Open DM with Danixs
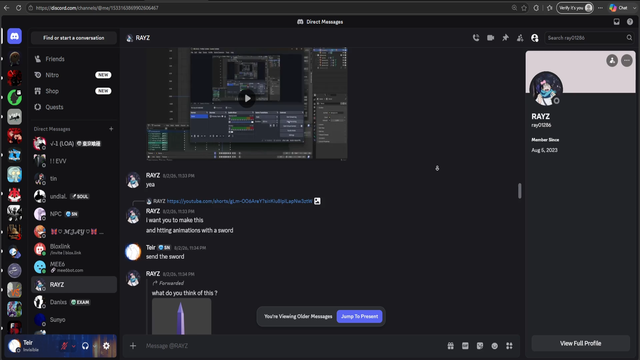This screenshot has width=640, height=360. (74, 302)
